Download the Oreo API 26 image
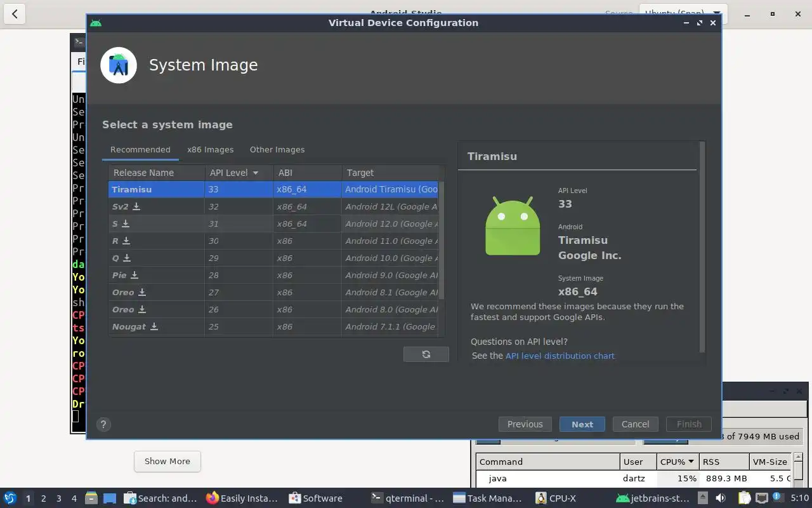Screen dimensions: 812x508 (142, 309)
